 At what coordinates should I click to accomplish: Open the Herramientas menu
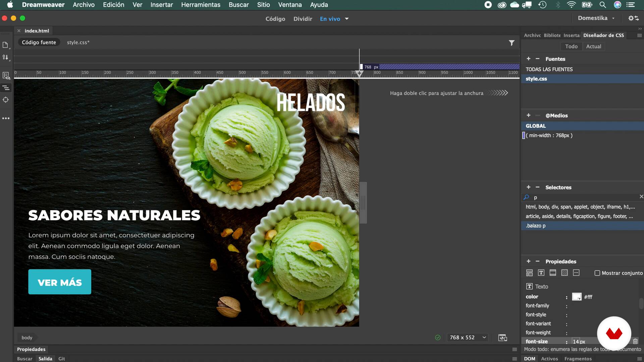(201, 5)
